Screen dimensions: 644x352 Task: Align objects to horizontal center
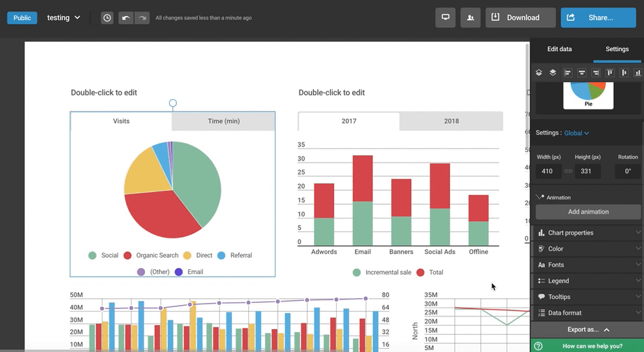(x=582, y=73)
